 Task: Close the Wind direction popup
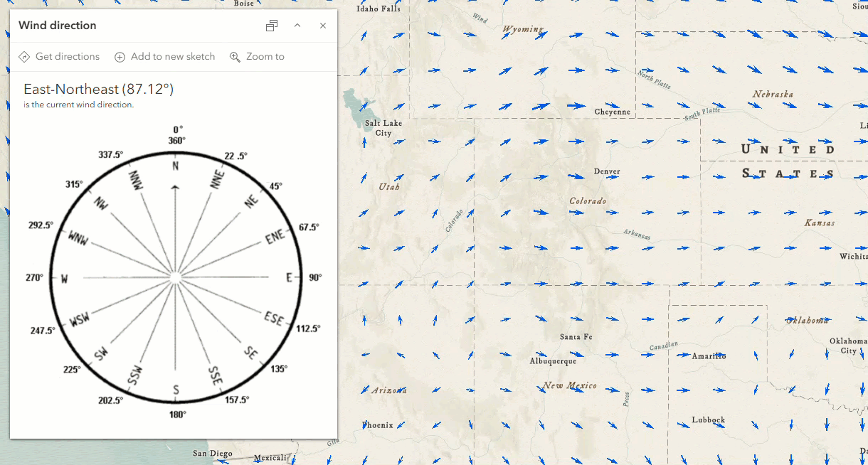[322, 25]
